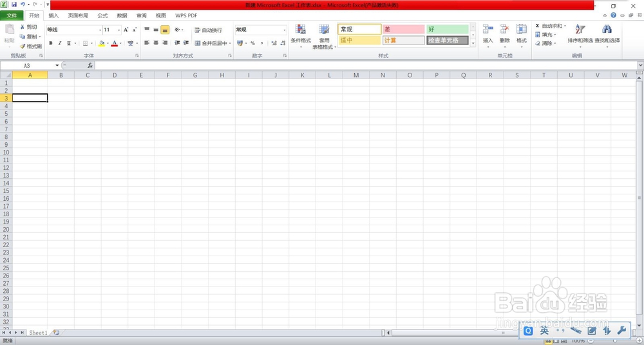Viewport: 644px width, 345px height.
Task: Open the font name dropdown (等线)
Action: pyautogui.click(x=100, y=30)
